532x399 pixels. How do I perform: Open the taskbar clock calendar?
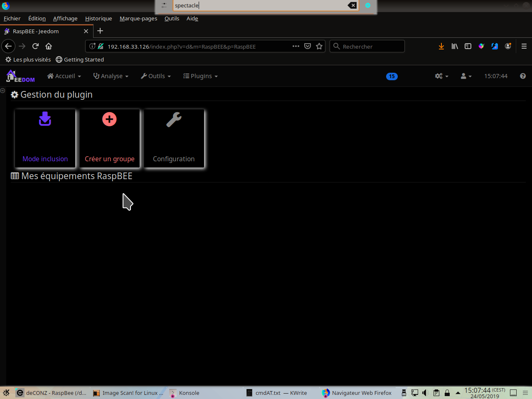485,393
